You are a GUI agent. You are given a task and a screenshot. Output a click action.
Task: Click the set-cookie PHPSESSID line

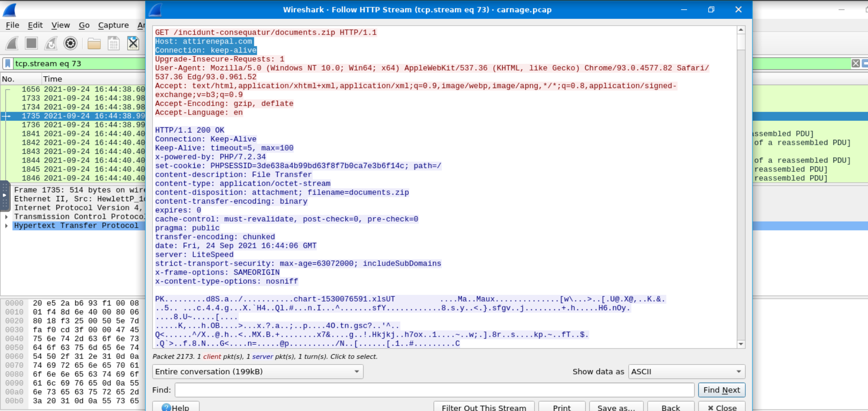(298, 166)
